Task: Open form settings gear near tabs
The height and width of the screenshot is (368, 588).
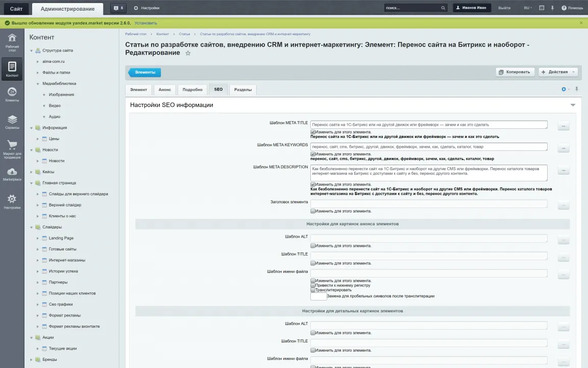Action: coord(563,89)
